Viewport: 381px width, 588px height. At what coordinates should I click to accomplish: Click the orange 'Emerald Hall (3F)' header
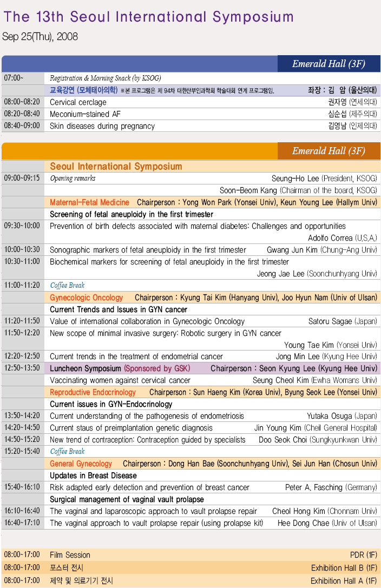click(329, 151)
